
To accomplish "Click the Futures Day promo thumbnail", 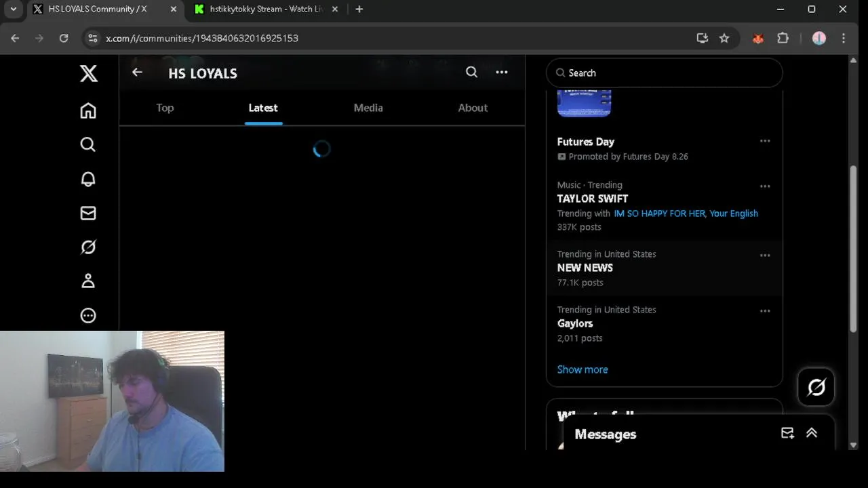I will coord(584,102).
